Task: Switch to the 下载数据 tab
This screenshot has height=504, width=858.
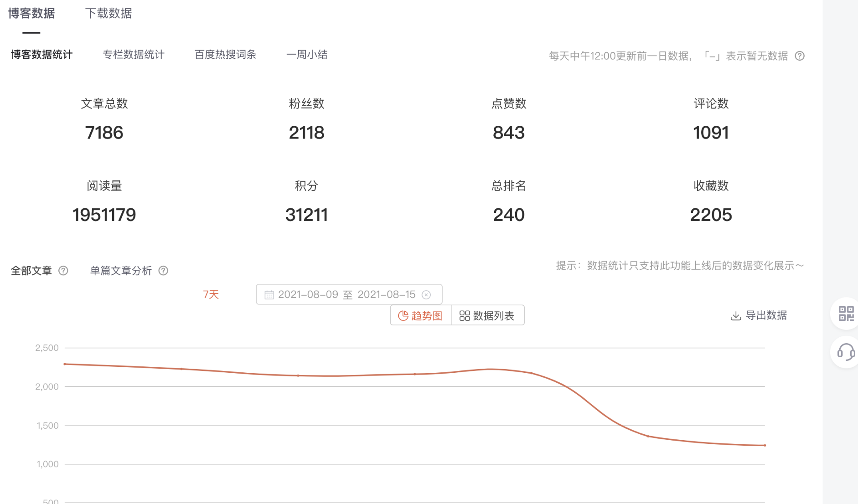Action: click(x=108, y=13)
